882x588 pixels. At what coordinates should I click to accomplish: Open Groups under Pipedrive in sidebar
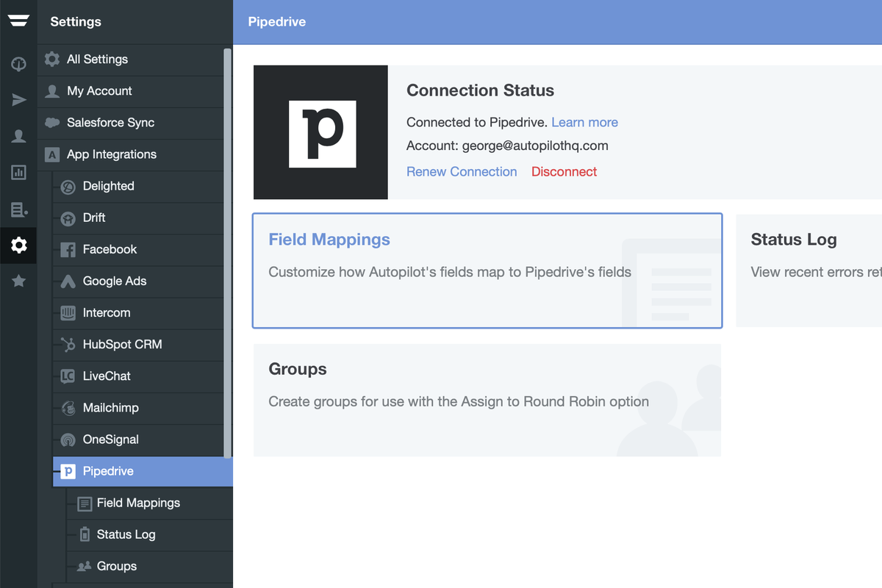tap(151, 567)
